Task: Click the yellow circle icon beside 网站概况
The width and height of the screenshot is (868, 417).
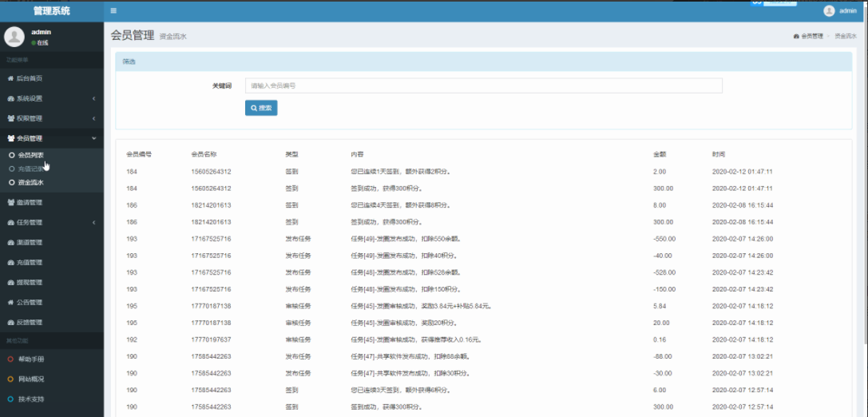Action: [10, 379]
